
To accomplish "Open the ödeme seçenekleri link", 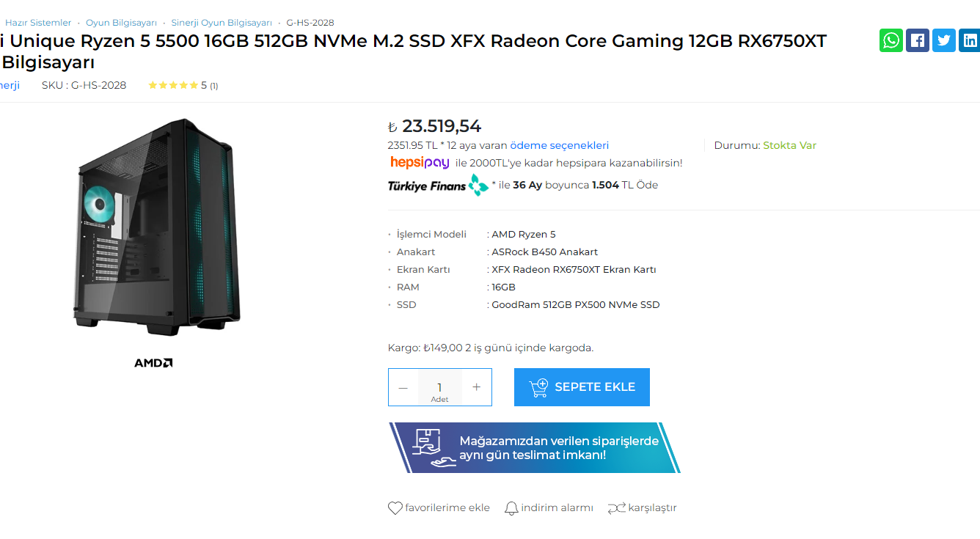I will (560, 145).
